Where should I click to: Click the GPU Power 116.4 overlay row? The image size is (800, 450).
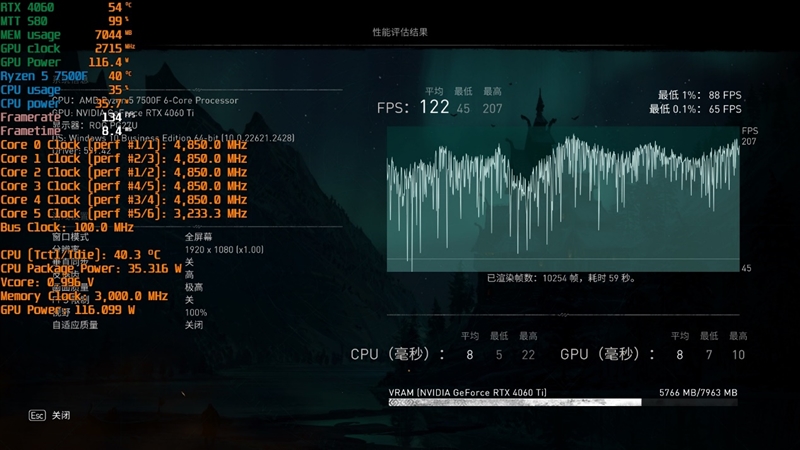click(65, 62)
